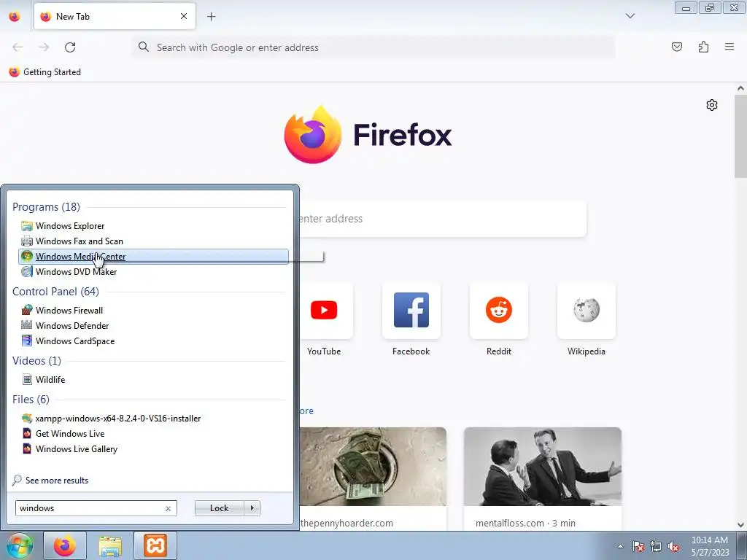Viewport: 747px width, 560px height.
Task: Open Firefox application hamburger menu
Action: tap(729, 47)
